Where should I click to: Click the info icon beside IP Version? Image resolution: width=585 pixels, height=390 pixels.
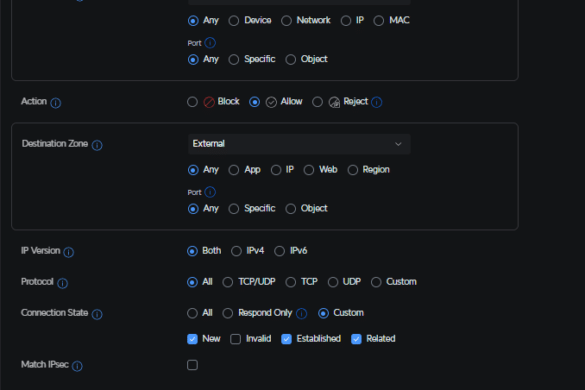(69, 252)
